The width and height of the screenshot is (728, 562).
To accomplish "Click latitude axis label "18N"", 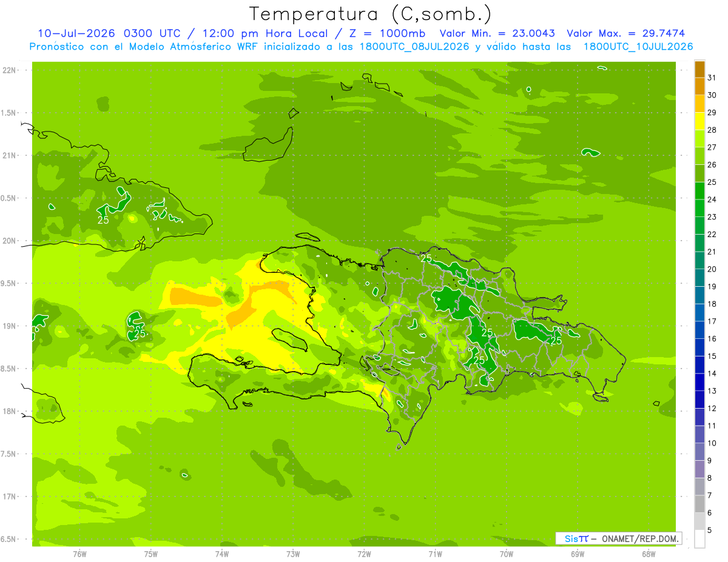I will pyautogui.click(x=10, y=412).
